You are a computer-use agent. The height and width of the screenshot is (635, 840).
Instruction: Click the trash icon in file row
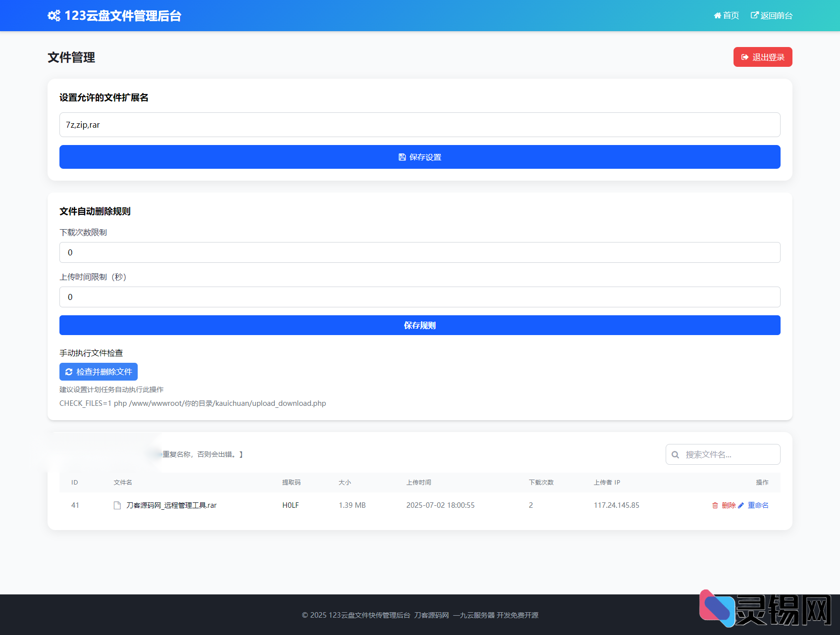(x=715, y=505)
